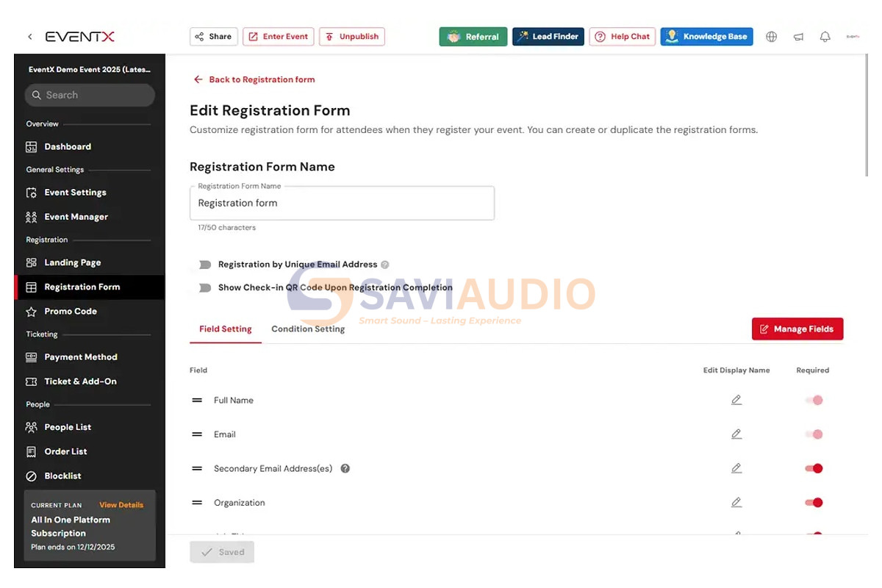Click View Details link in current plan
Image resolution: width=882 pixels, height=588 pixels.
[121, 505]
